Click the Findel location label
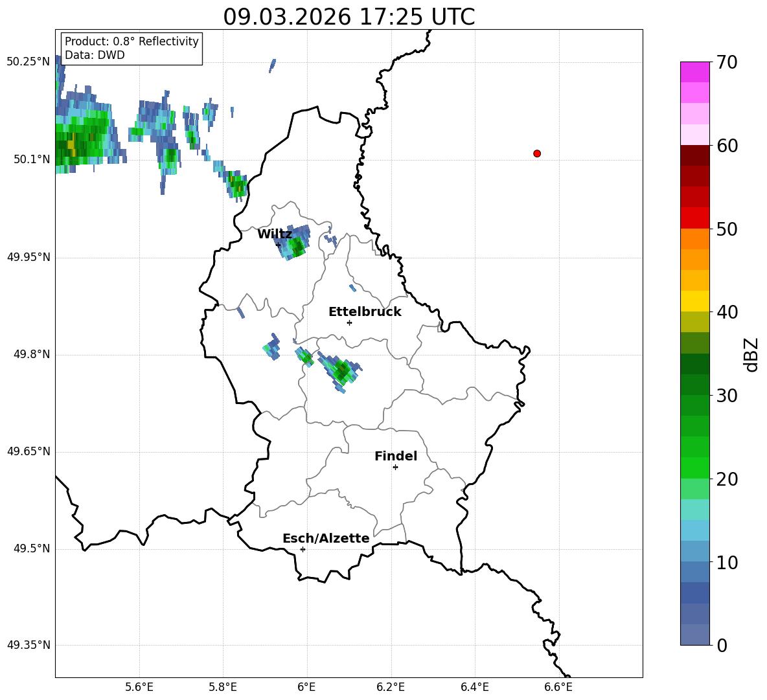Screen dimensions: 767x700 point(396,456)
